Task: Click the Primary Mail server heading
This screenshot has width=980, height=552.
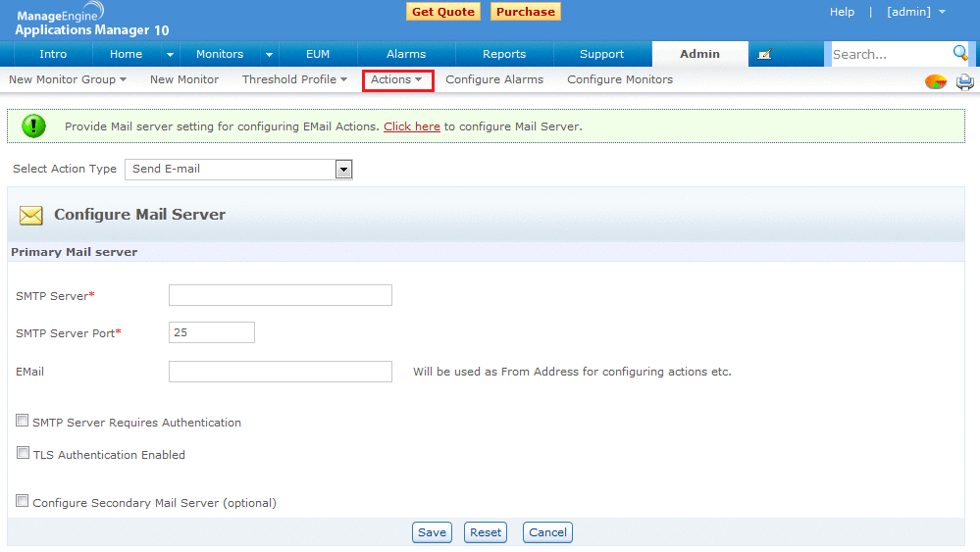Action: coord(75,252)
